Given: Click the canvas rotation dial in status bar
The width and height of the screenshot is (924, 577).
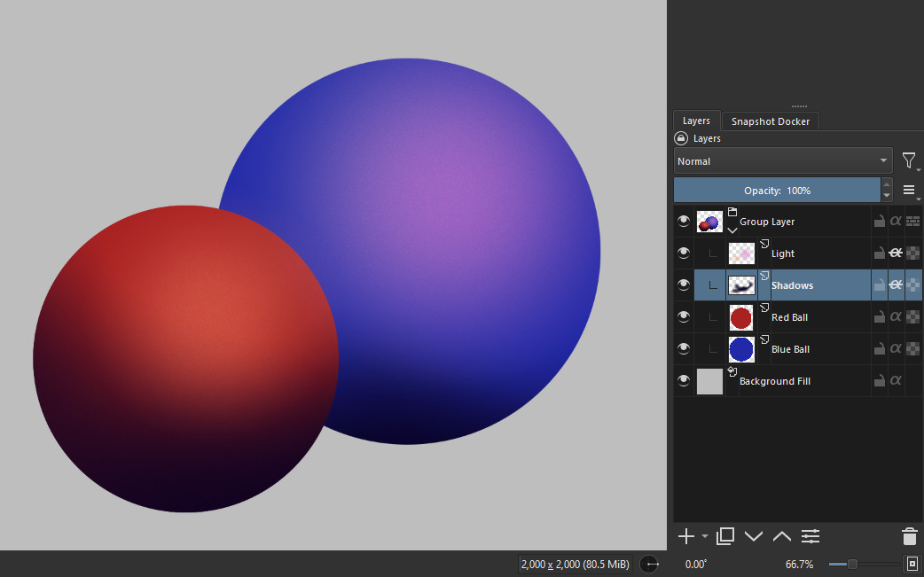Looking at the screenshot, I should pos(650,564).
